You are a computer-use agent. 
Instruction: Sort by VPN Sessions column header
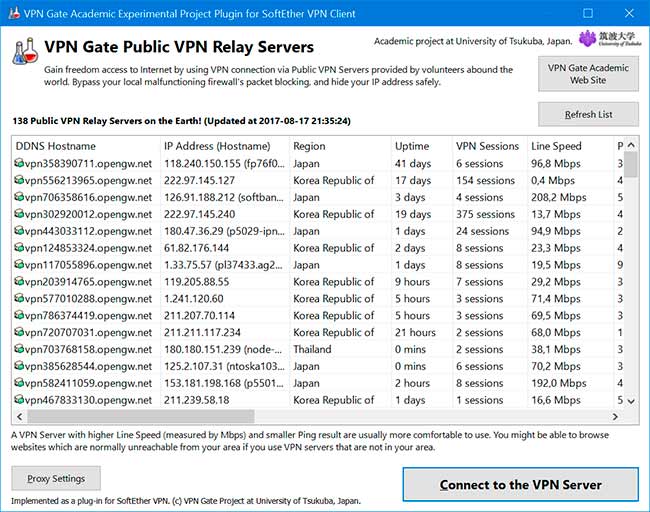(490, 146)
